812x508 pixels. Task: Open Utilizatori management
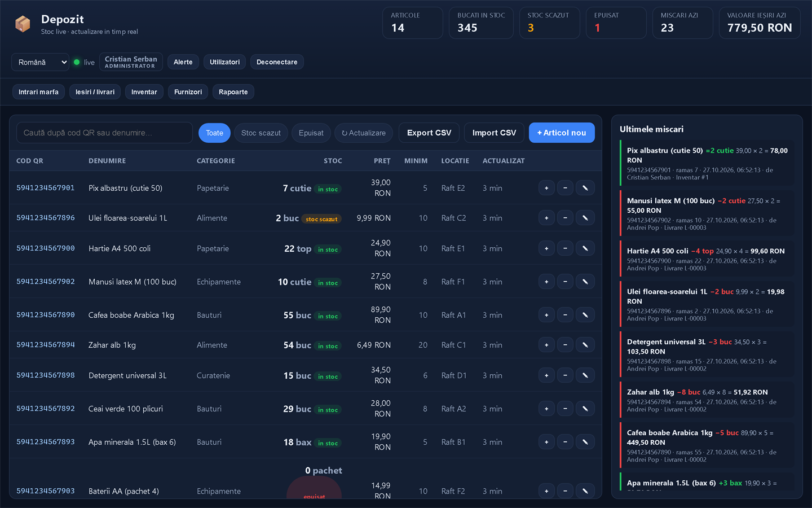pos(225,62)
